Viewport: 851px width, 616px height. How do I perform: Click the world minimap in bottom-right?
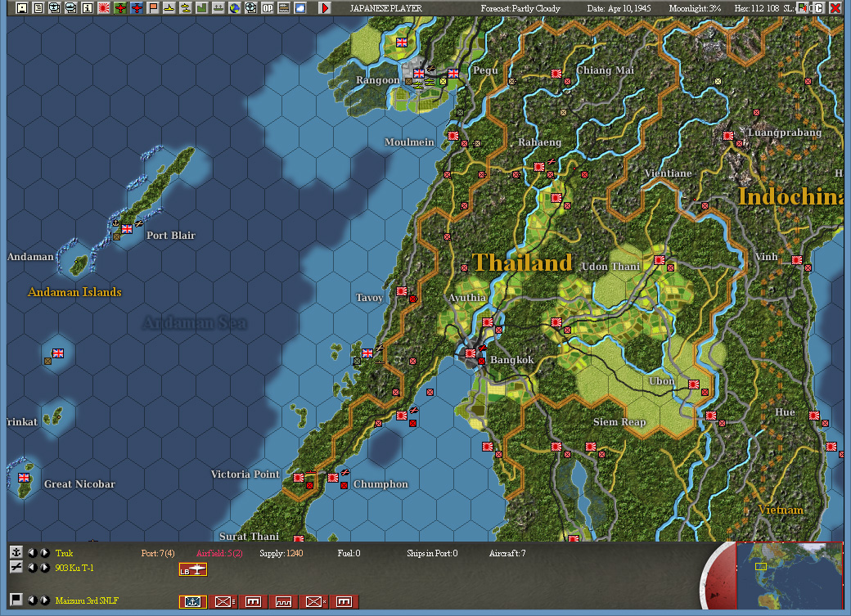tap(789, 575)
